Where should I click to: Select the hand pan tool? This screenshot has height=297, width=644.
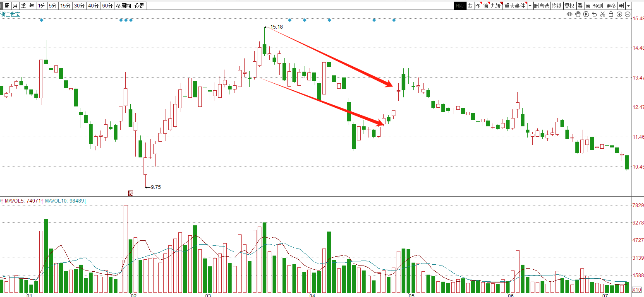(578, 14)
